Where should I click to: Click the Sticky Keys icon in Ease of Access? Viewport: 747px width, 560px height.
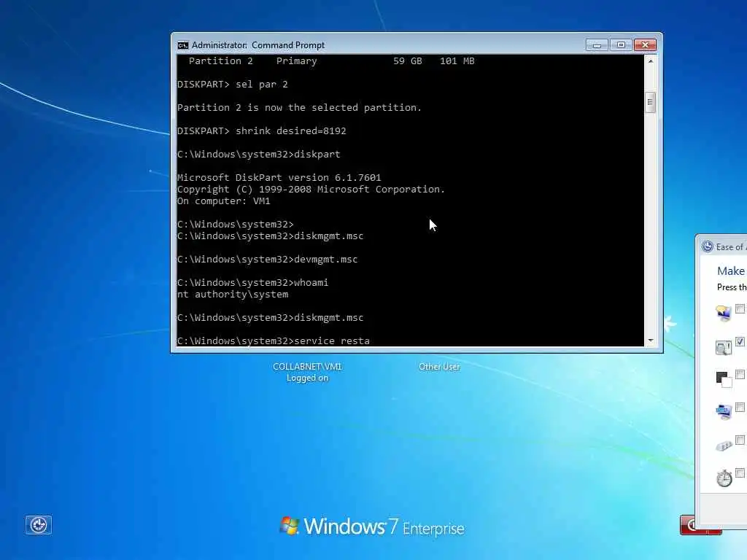(723, 446)
